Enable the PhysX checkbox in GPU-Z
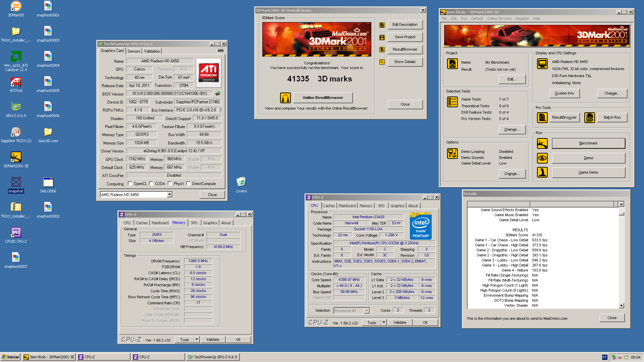The width and height of the screenshot is (644, 362). (x=170, y=184)
